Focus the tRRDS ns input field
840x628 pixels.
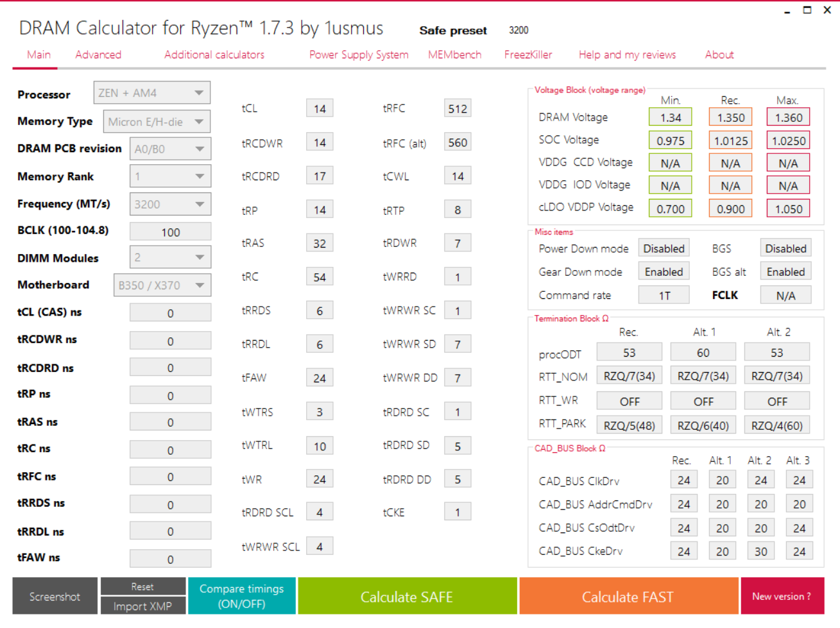click(170, 504)
